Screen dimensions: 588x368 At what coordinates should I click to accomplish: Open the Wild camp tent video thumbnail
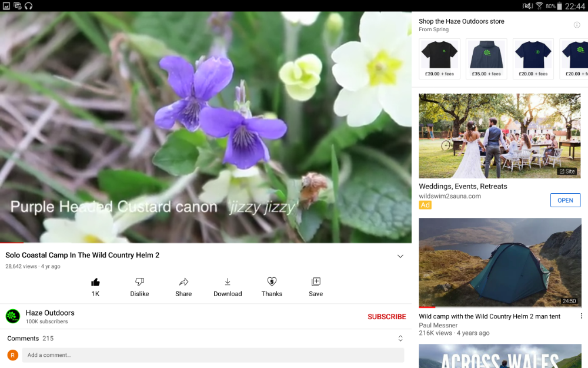coord(500,263)
